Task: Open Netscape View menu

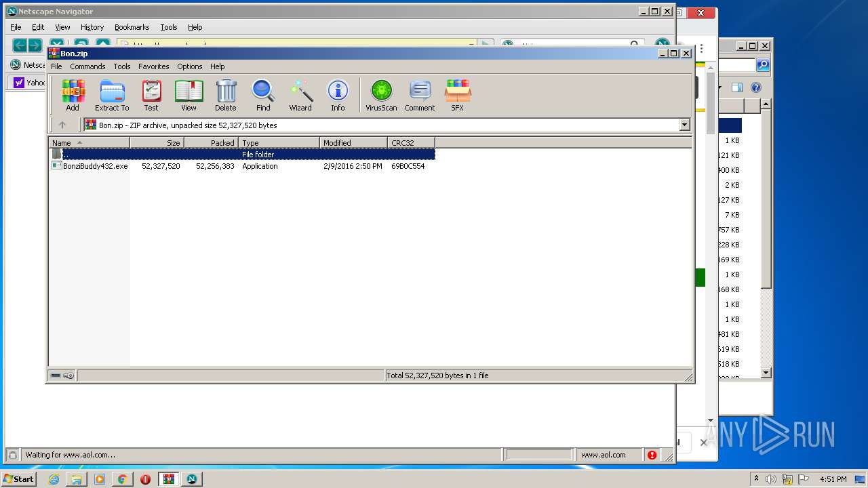Action: tap(62, 27)
